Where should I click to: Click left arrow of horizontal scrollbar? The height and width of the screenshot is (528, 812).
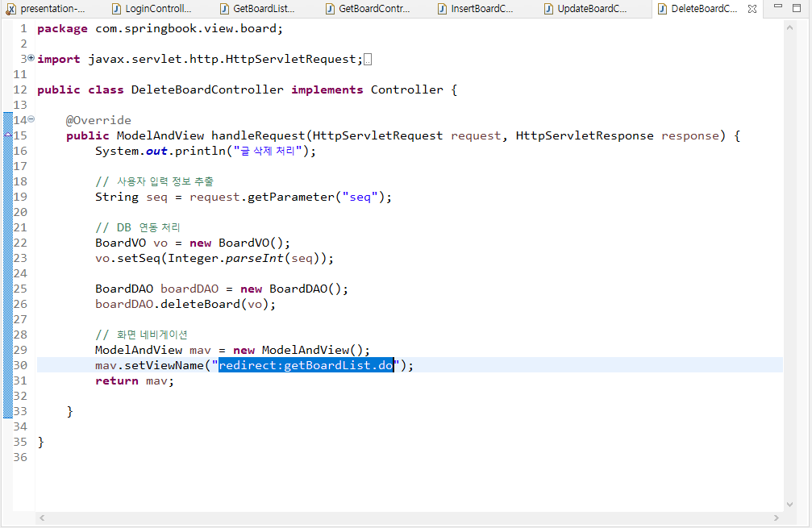click(43, 518)
